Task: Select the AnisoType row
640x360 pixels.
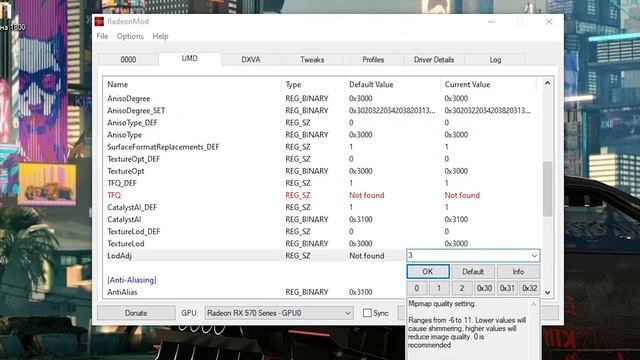Action: click(322, 135)
